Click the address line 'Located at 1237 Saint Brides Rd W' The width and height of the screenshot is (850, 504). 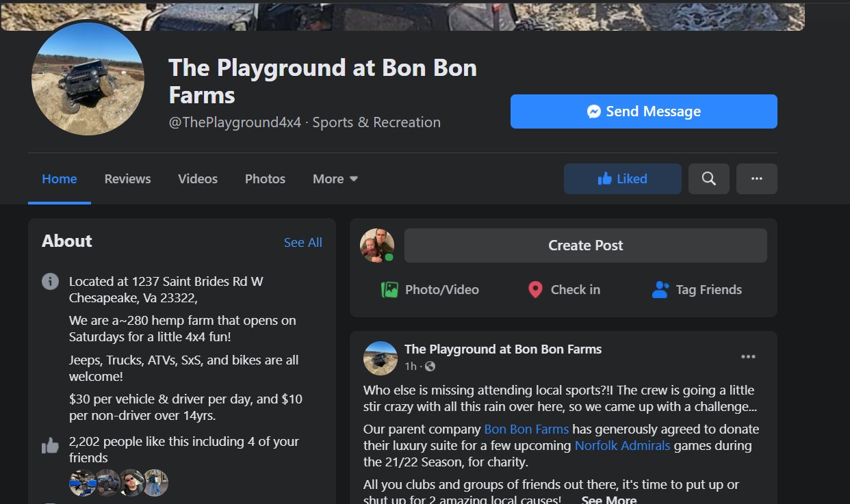[166, 281]
